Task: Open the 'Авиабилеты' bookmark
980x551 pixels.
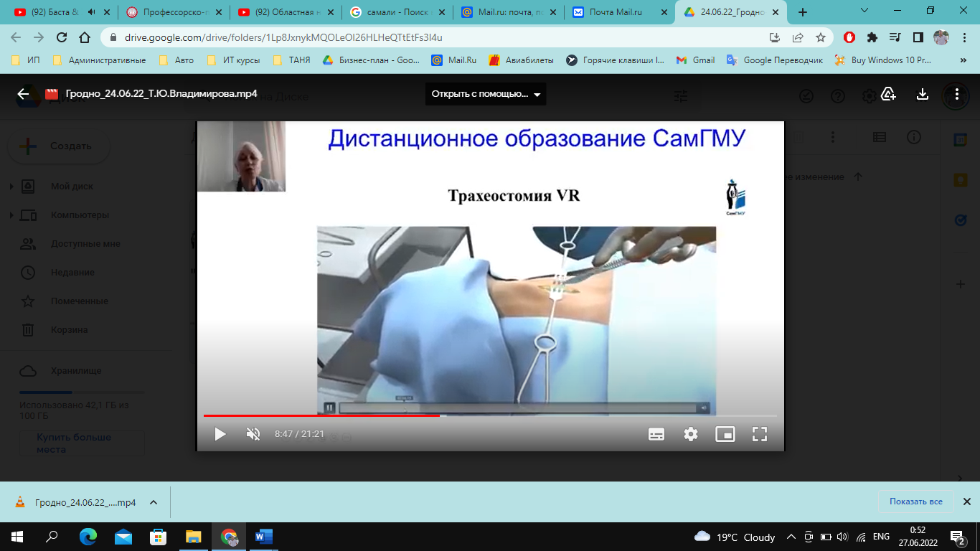Action: 522,60
